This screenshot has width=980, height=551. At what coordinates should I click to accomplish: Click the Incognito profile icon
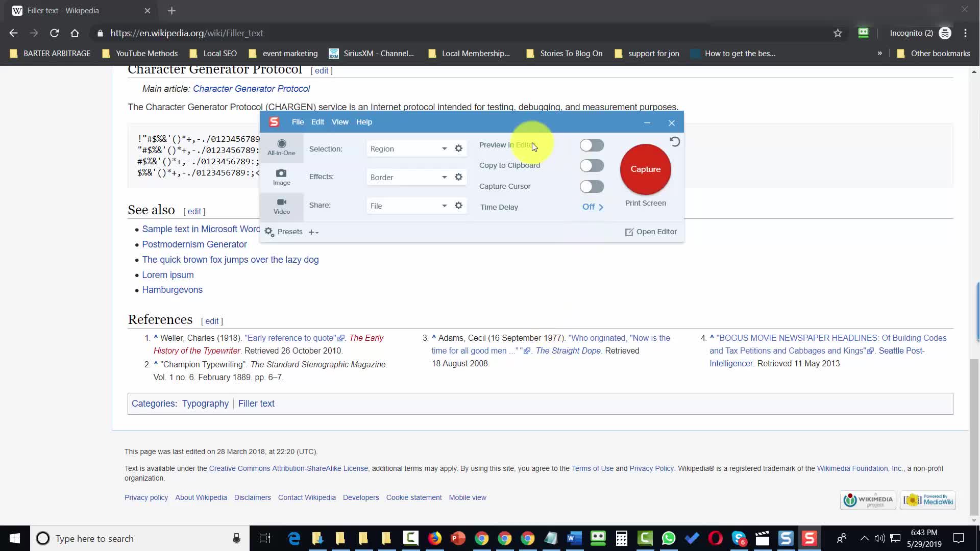945,33
